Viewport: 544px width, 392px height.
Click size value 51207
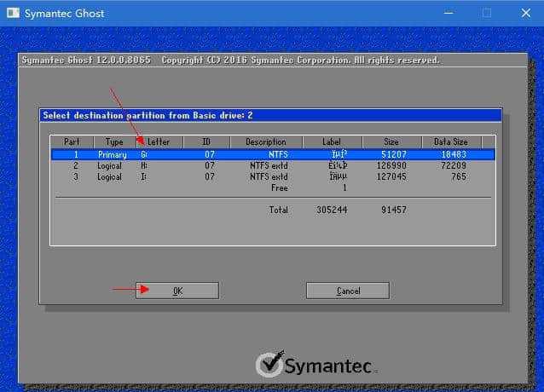coord(393,154)
